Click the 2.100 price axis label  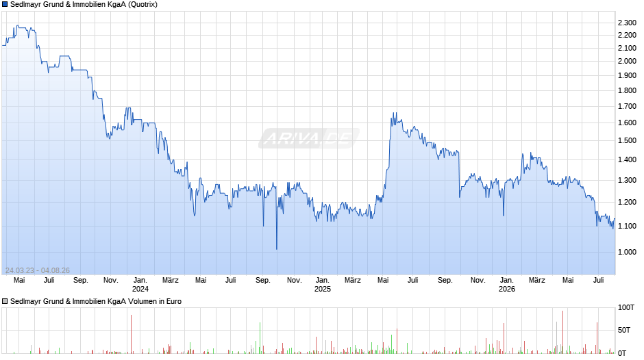tap(627, 48)
